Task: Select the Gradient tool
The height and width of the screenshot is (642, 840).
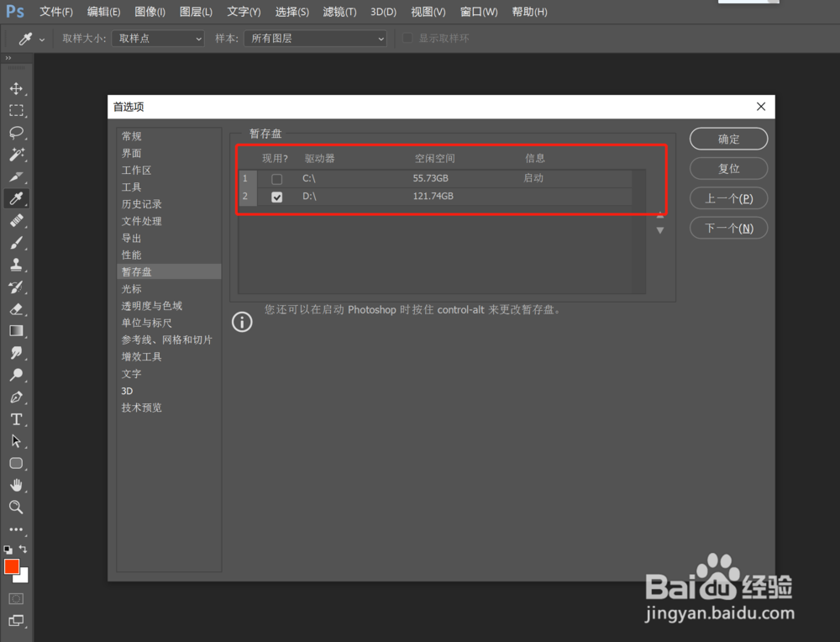Action: coord(16,330)
